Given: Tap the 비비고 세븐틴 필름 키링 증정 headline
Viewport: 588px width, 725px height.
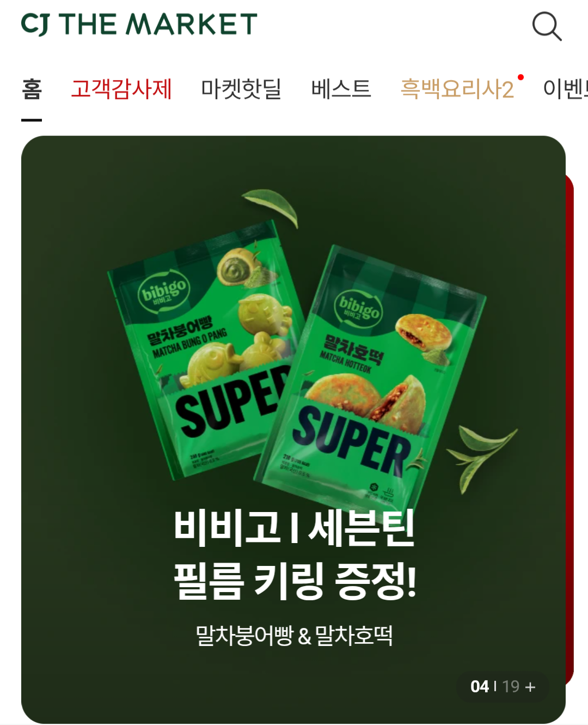Looking at the screenshot, I should [295, 555].
